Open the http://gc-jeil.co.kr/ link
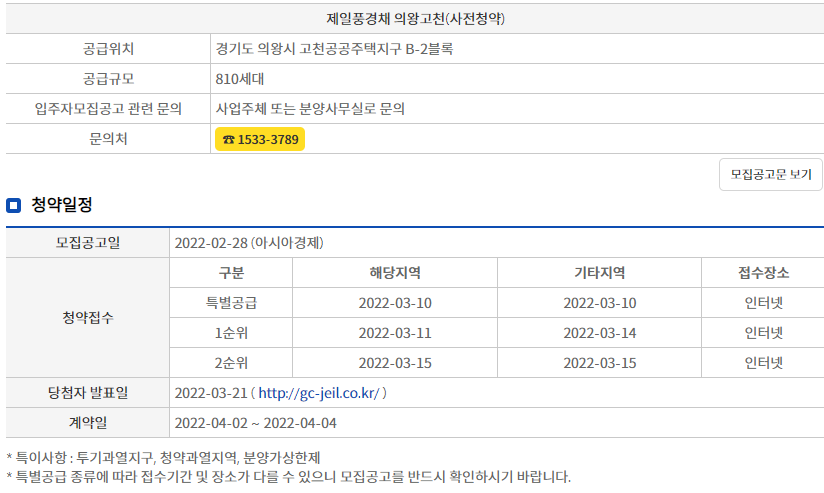The height and width of the screenshot is (493, 824). click(x=319, y=393)
